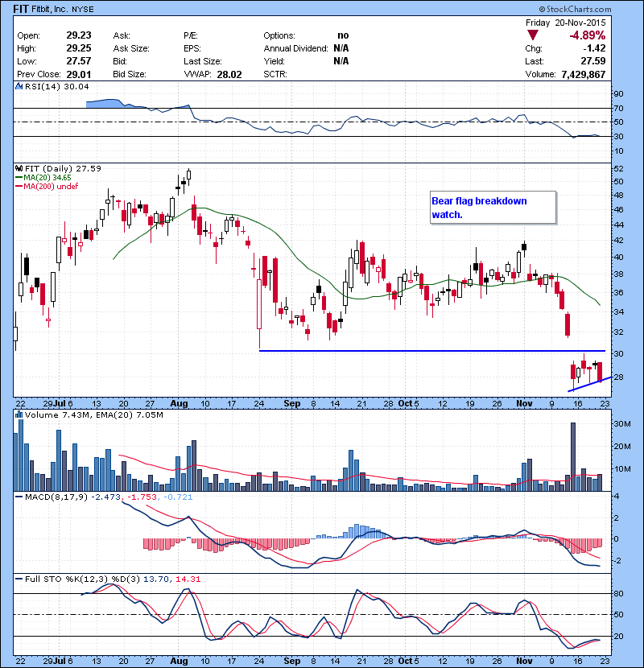Click the MACD signal value -1.753
This screenshot has height=668, width=644.
142,497
